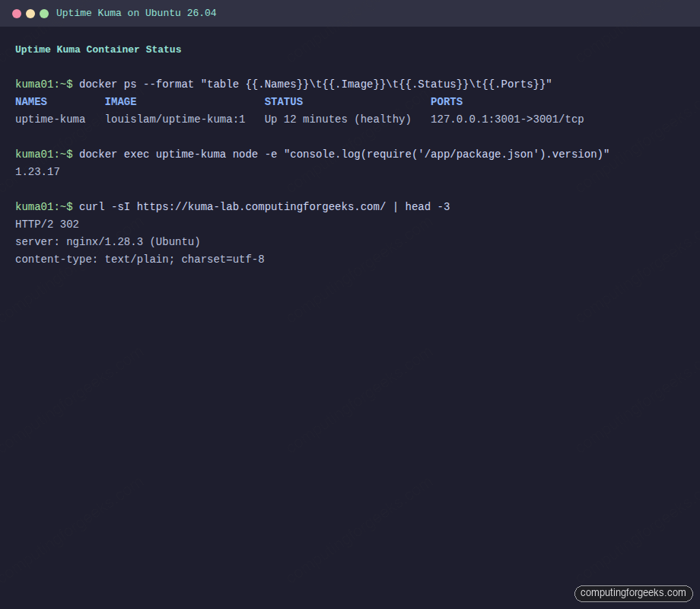Select the 127.0.0.1:3001->3001/tcp port mapping

[508, 119]
